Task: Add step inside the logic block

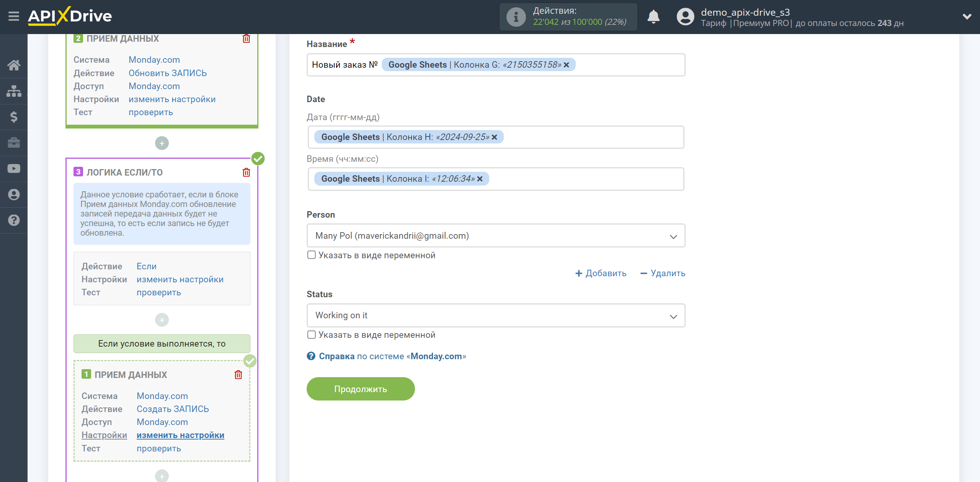Action: pyautogui.click(x=162, y=320)
